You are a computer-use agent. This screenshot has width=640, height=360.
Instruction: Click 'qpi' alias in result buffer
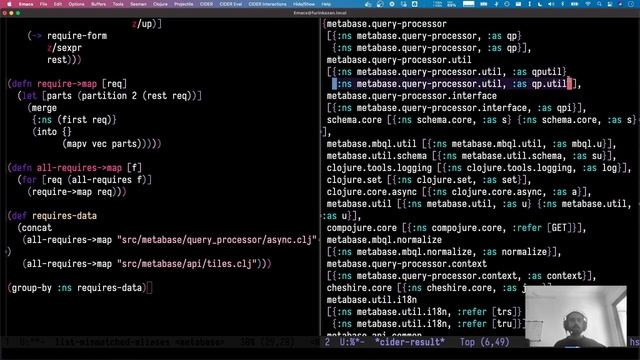pos(564,108)
